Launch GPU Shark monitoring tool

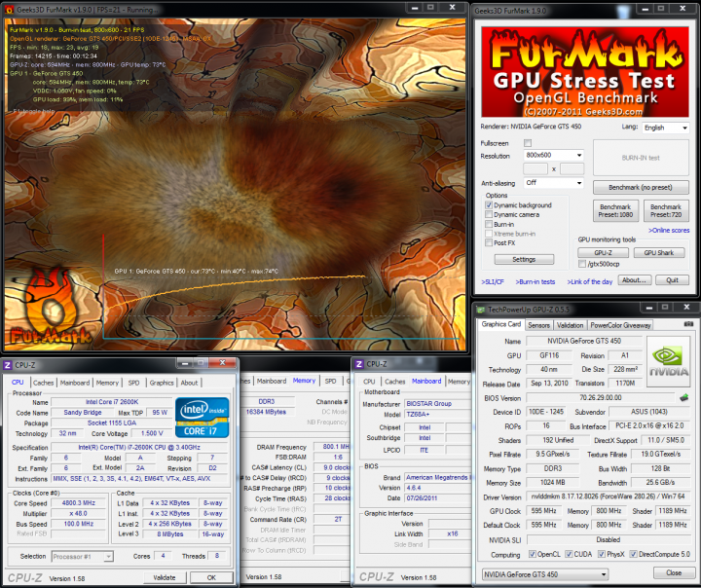pos(659,253)
